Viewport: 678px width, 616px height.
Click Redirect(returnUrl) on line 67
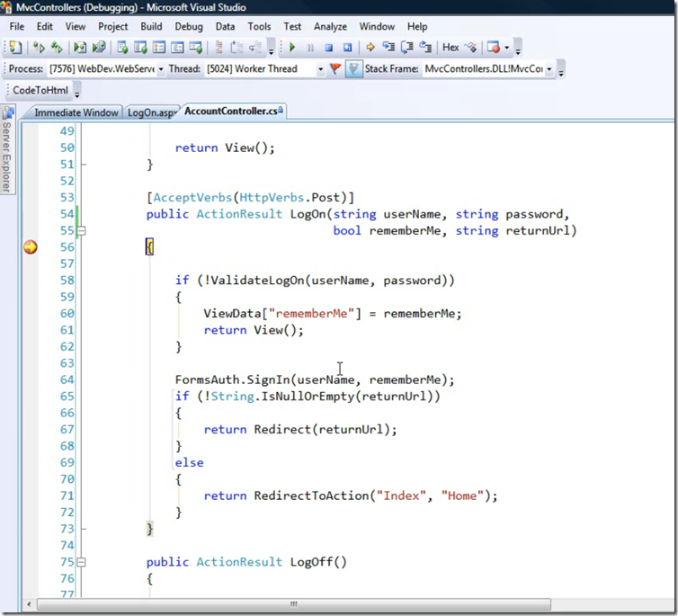pyautogui.click(x=322, y=430)
